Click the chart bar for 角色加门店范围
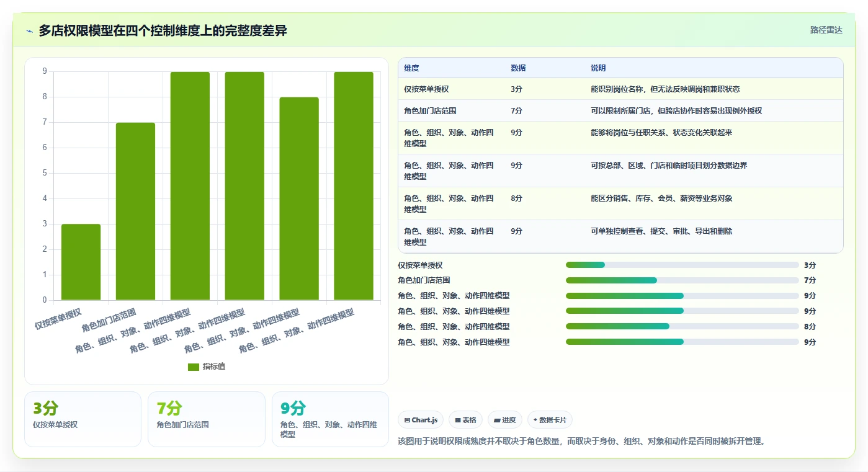Image resolution: width=868 pixels, height=472 pixels. click(135, 211)
